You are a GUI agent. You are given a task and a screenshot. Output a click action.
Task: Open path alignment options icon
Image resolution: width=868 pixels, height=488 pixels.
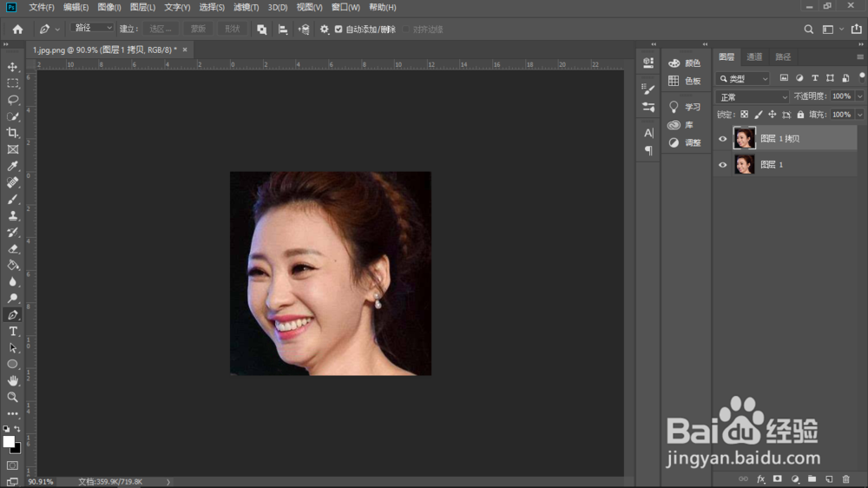point(283,30)
